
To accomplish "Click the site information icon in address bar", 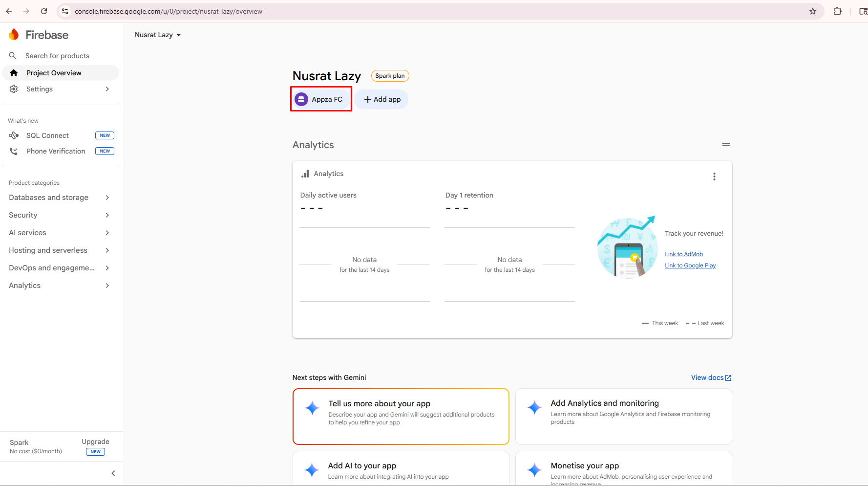I will tap(65, 11).
